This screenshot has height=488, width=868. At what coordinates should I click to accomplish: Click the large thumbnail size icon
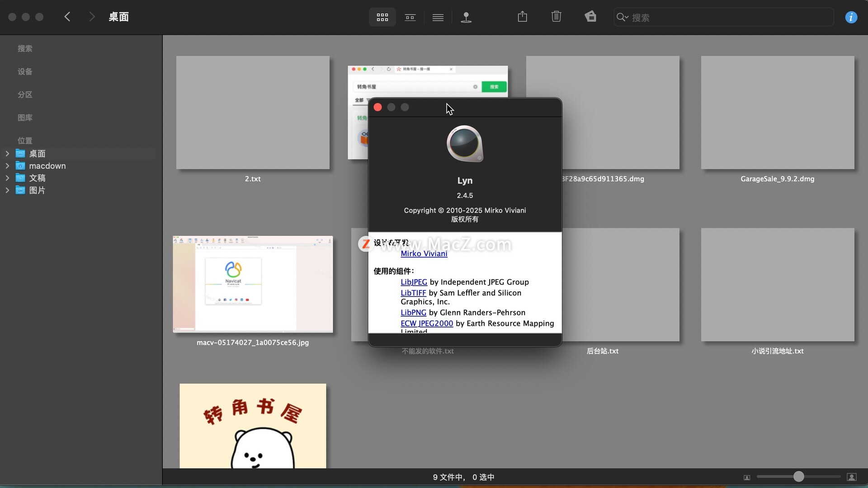point(852,477)
